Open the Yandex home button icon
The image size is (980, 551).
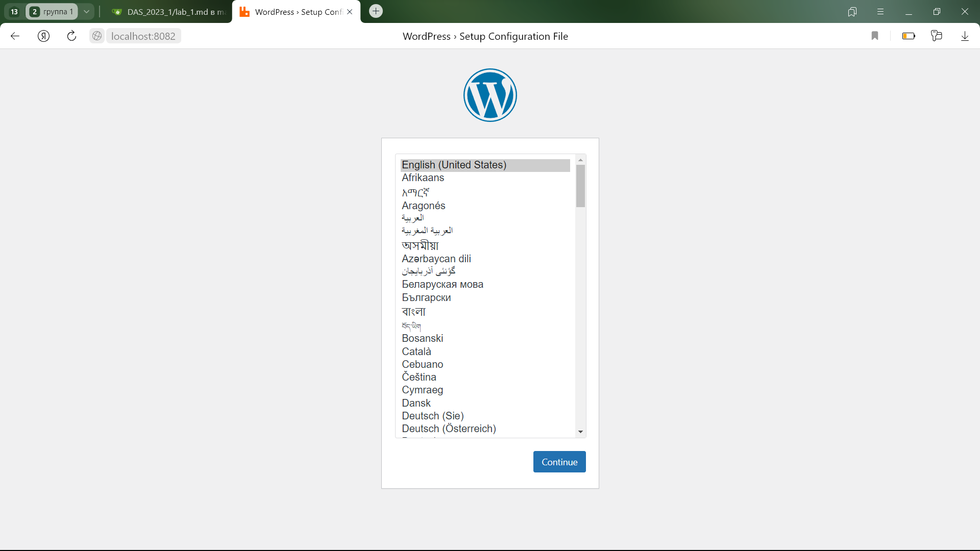click(x=44, y=36)
